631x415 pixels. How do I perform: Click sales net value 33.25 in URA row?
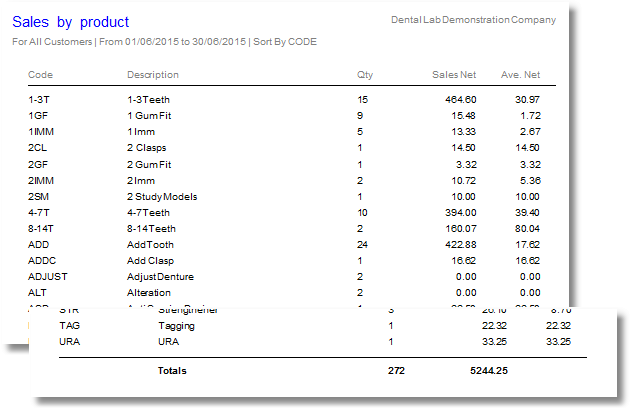click(x=494, y=342)
